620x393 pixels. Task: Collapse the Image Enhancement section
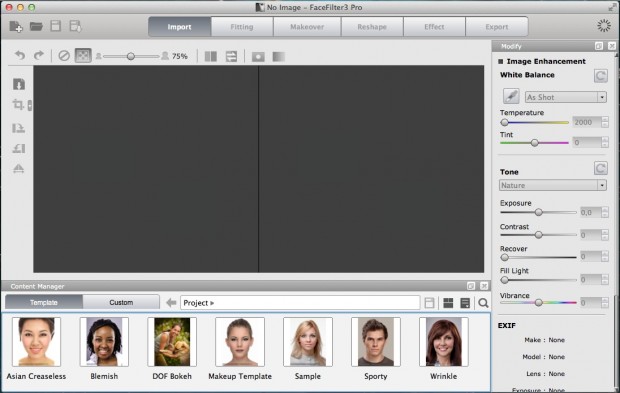(x=501, y=61)
